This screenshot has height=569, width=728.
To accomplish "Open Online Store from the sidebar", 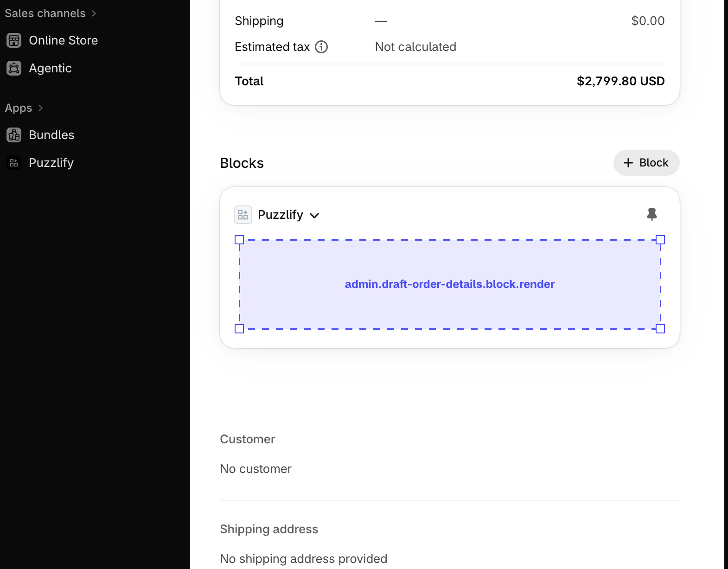I will (x=64, y=40).
